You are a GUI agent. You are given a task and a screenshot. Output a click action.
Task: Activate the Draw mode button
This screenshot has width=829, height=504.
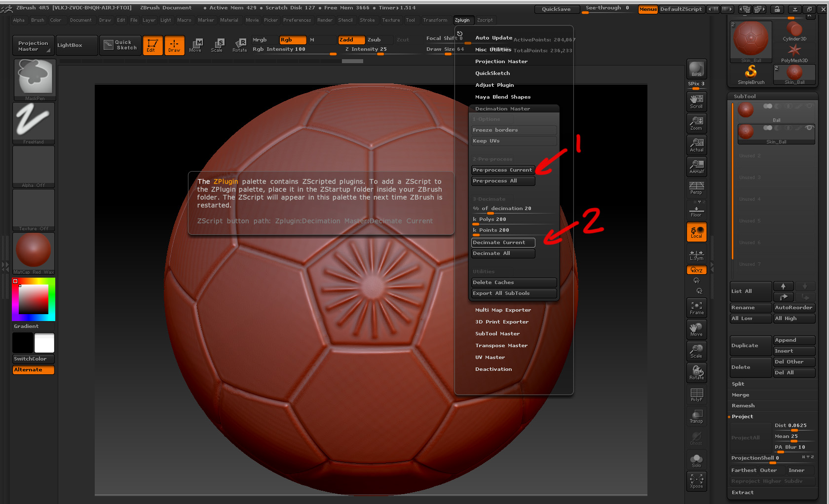(x=174, y=45)
